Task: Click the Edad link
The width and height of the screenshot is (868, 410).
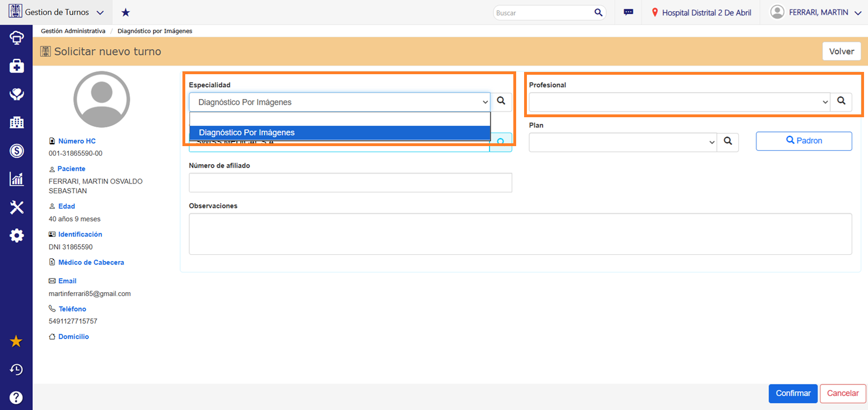Action: [x=67, y=206]
